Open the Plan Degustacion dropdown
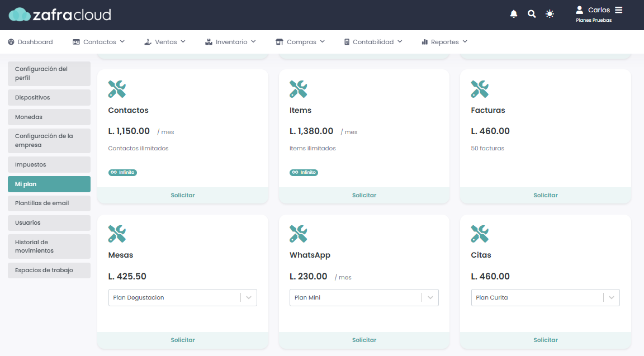 tap(183, 298)
